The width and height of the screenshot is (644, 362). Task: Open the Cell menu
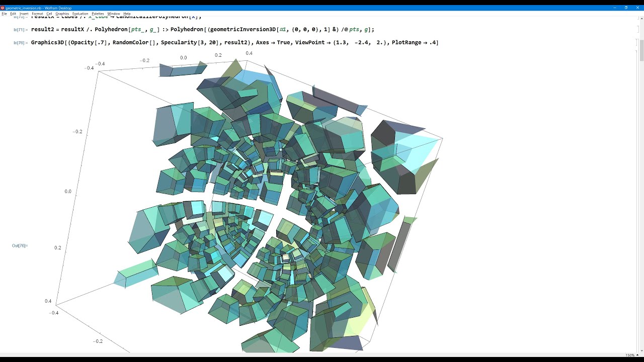pos(49,14)
